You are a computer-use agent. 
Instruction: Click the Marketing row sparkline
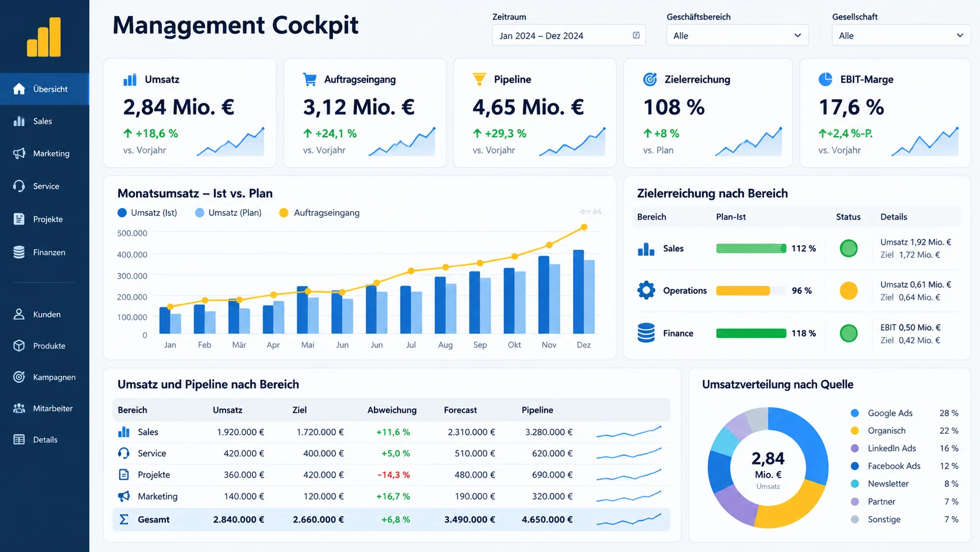[629, 496]
